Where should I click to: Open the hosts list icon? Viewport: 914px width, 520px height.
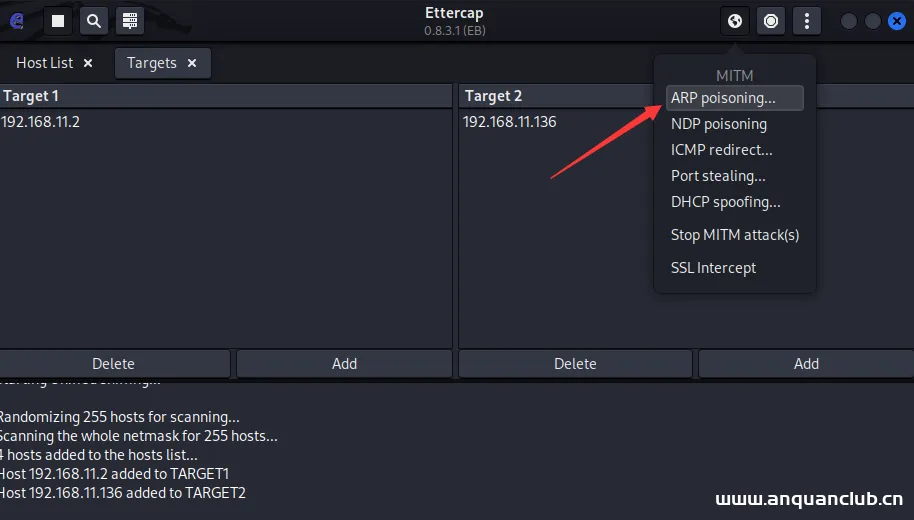click(129, 20)
